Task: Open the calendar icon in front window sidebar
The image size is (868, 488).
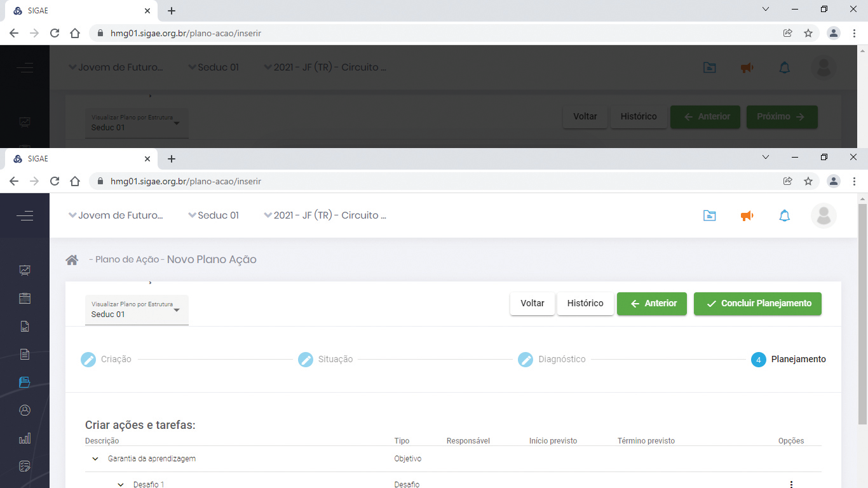Action: (25, 298)
